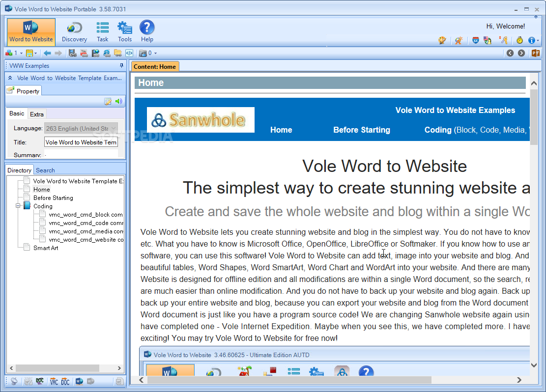Click the stopwatch icon
The width and height of the screenshot is (546, 392).
coord(520,40)
